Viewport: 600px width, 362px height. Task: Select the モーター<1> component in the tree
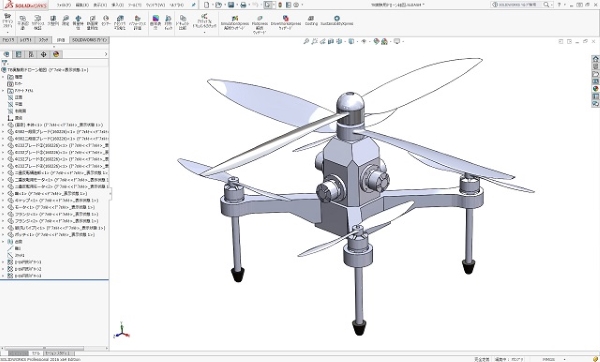(54, 207)
